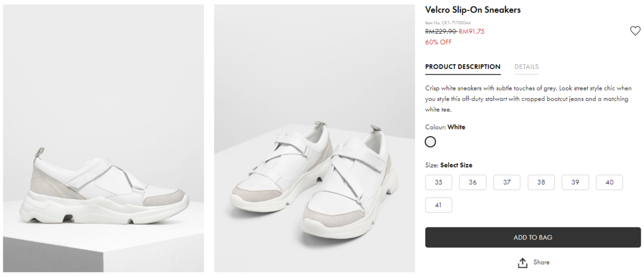Image resolution: width=644 pixels, height=278 pixels.
Task: Click the discounted RM91.75 price
Action: pyautogui.click(x=471, y=32)
